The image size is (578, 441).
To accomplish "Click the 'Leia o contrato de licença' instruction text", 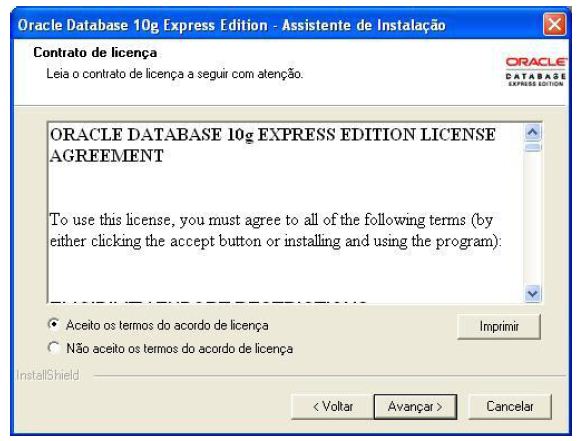I will click(x=174, y=74).
